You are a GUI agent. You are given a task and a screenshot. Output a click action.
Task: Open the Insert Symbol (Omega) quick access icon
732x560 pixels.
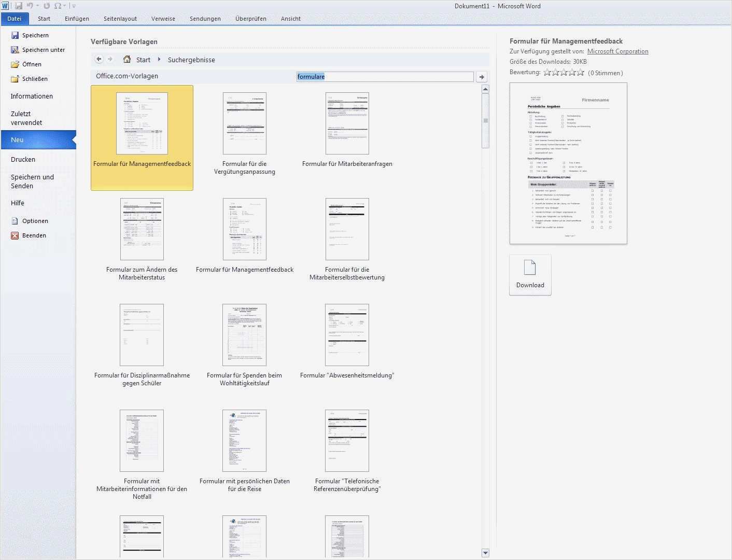coord(57,6)
